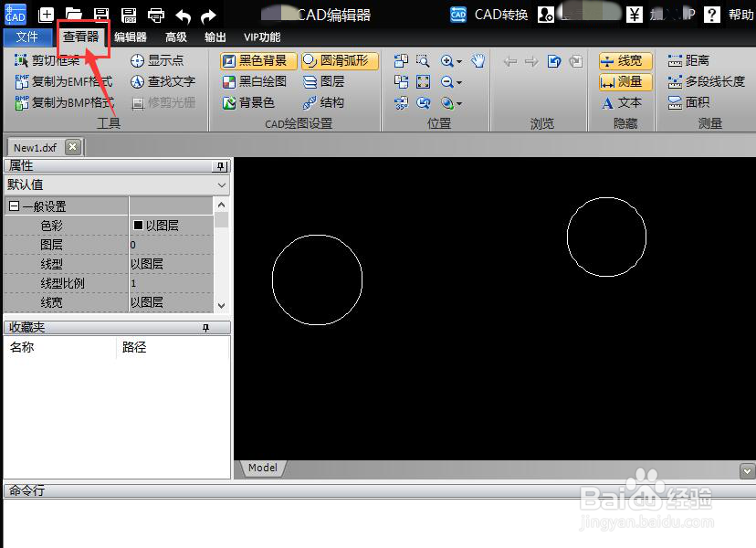Switch to the 输出 tab

(215, 37)
